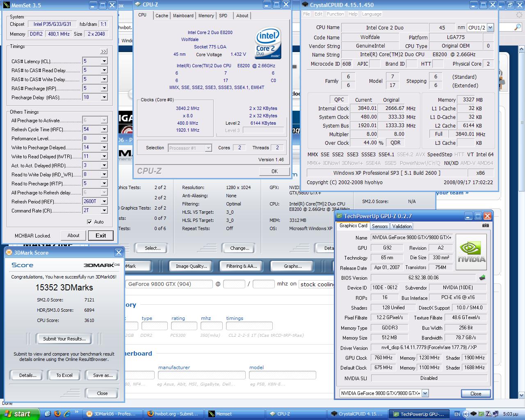Click Image Quality button in 3DMark06

pos(191,266)
